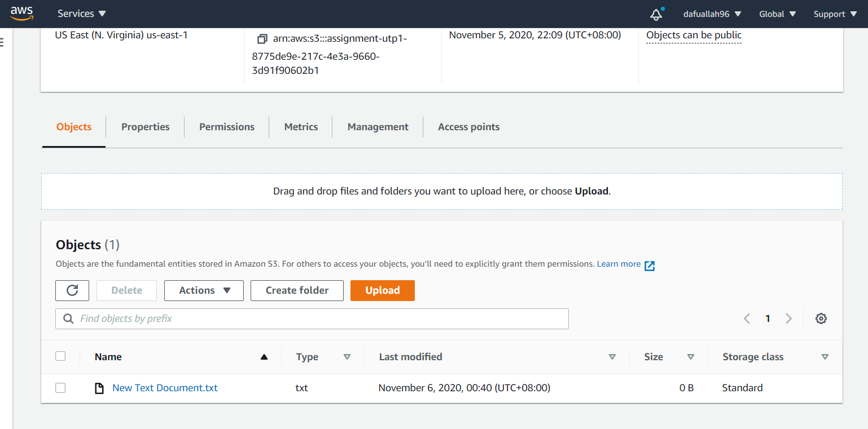Expand the Services dropdown
Image resolution: width=868 pixels, height=429 pixels.
(81, 14)
